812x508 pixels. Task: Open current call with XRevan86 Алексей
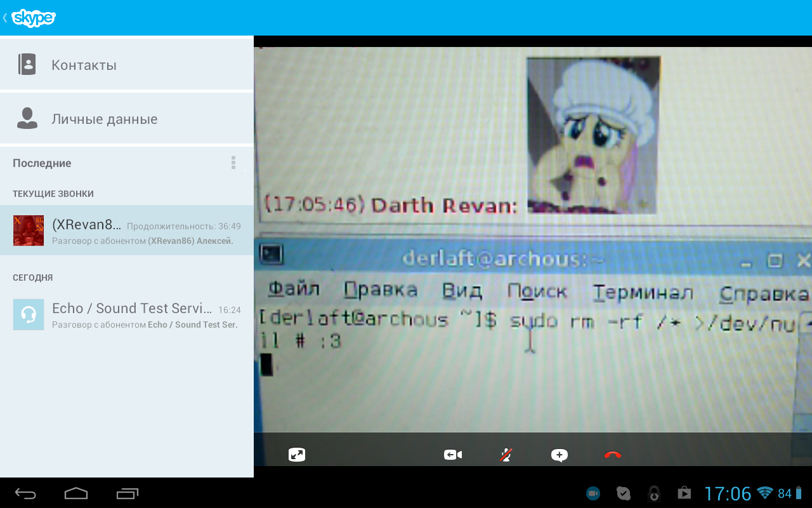(x=127, y=231)
